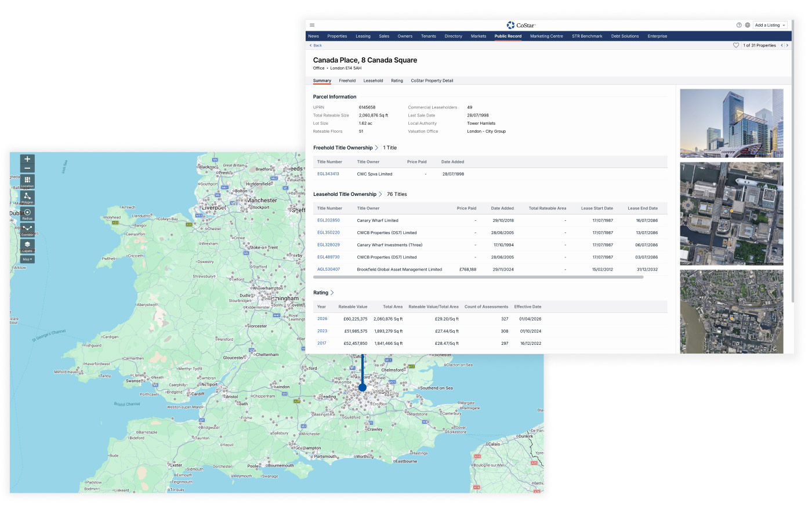Screen dimensions: 812x506
Task: Expand the Rating section chevron
Action: (332, 293)
